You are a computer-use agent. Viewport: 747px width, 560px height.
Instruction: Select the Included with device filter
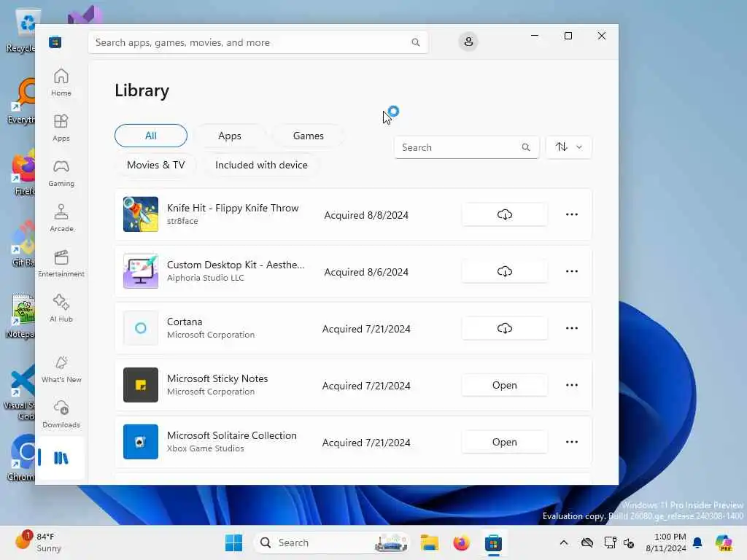click(262, 165)
